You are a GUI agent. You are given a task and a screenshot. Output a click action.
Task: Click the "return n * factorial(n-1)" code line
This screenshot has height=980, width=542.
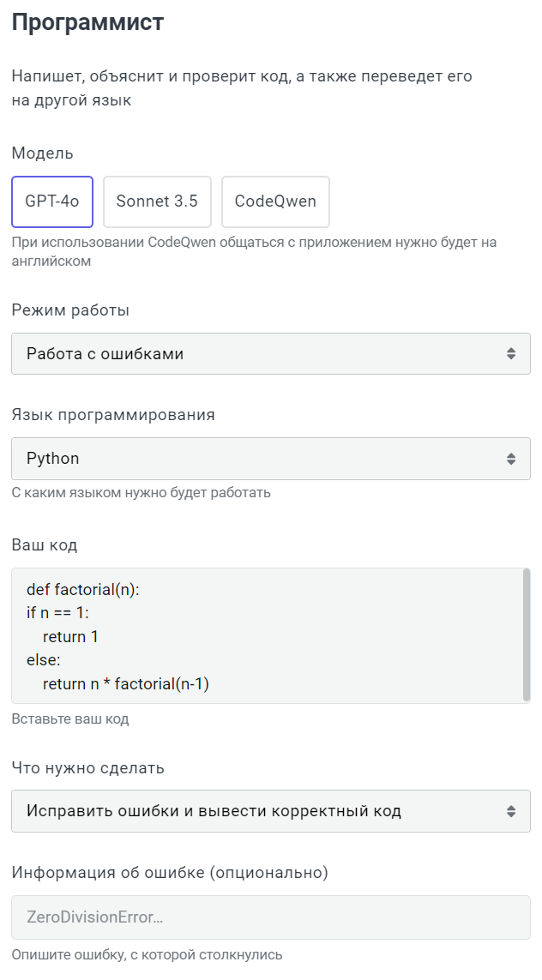pos(126,684)
